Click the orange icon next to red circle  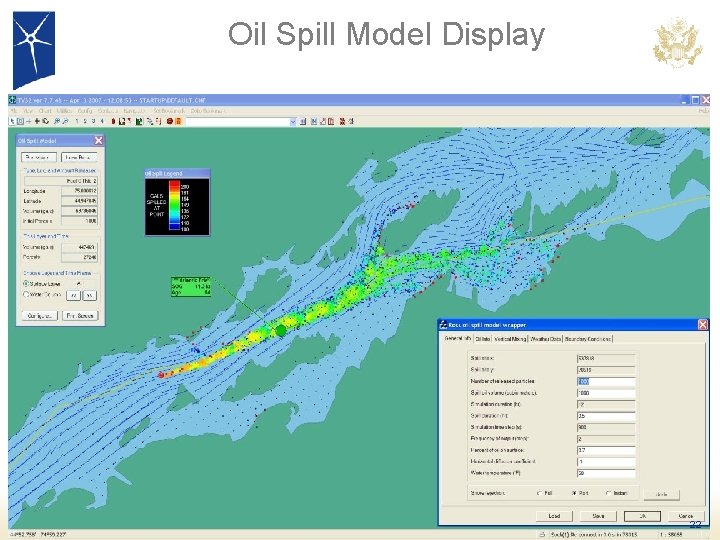click(178, 121)
